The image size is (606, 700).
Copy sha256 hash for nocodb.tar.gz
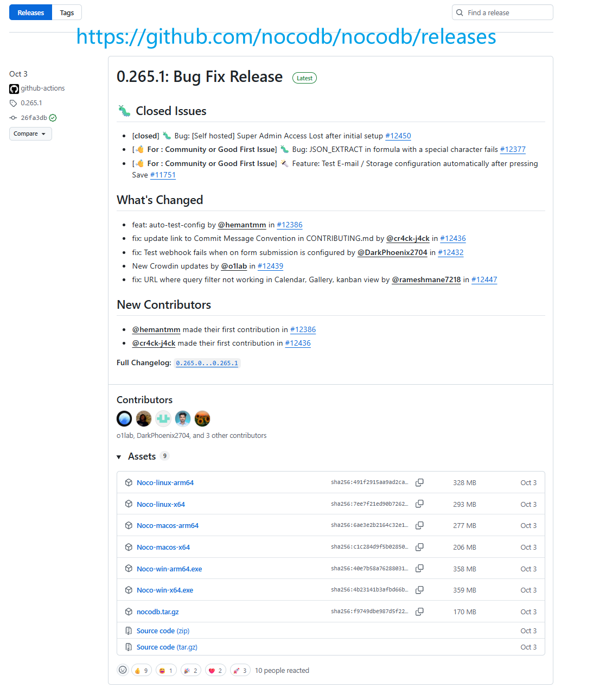coord(419,612)
